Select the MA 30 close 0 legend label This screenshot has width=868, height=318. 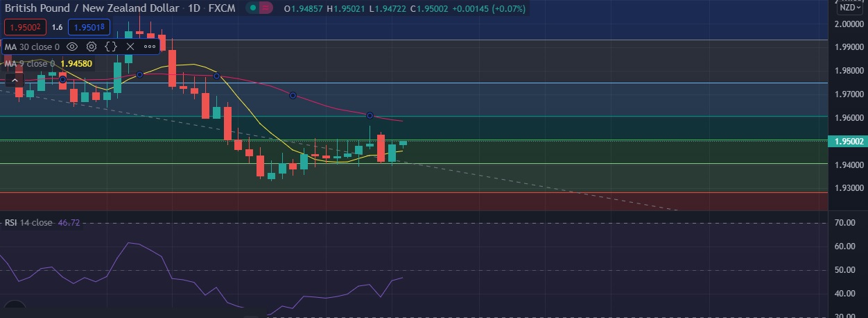click(x=33, y=47)
